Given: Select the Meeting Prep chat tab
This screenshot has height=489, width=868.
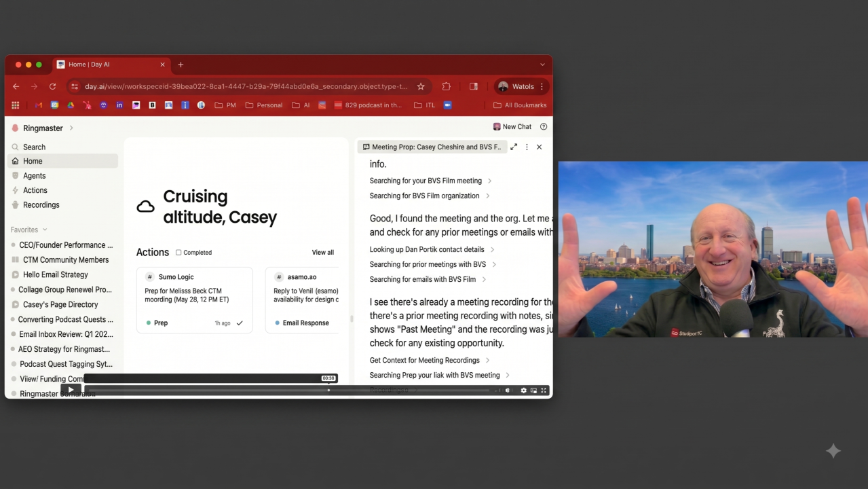Looking at the screenshot, I should [432, 147].
